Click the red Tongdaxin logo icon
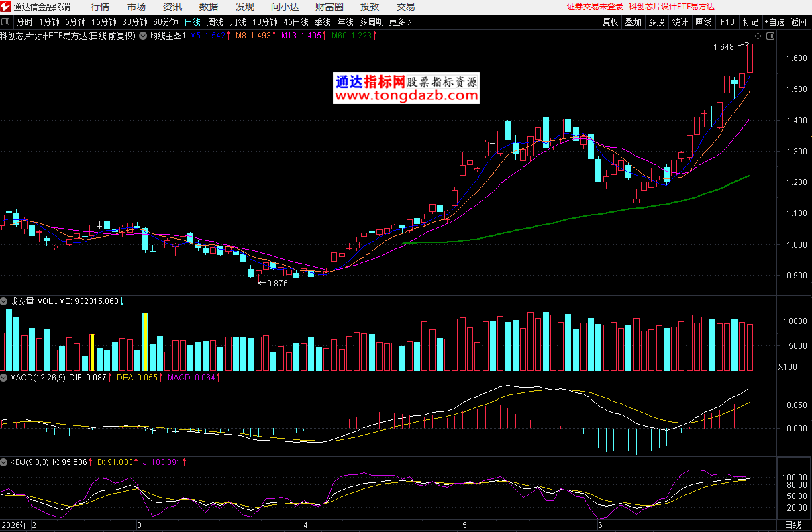This screenshot has height=532, width=812. (7, 7)
